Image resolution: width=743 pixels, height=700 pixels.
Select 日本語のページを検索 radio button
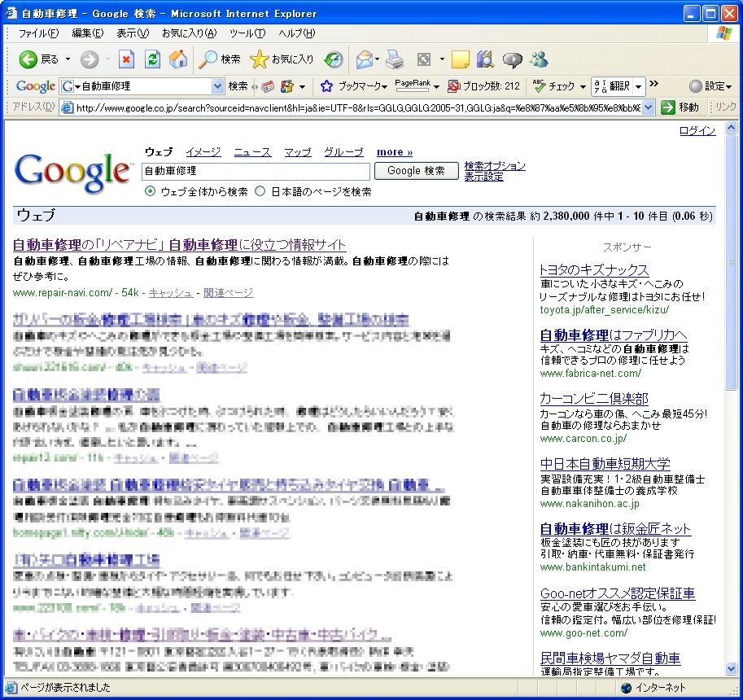pyautogui.click(x=260, y=191)
